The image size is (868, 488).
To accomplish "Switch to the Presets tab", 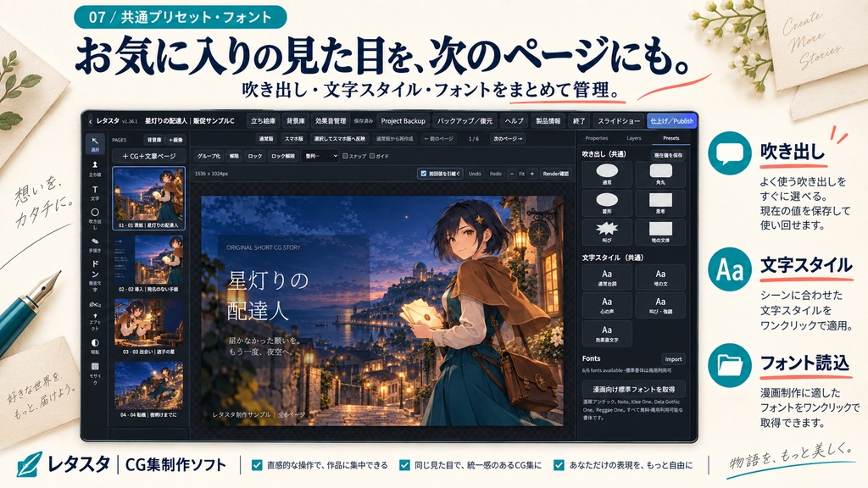I will [671, 138].
